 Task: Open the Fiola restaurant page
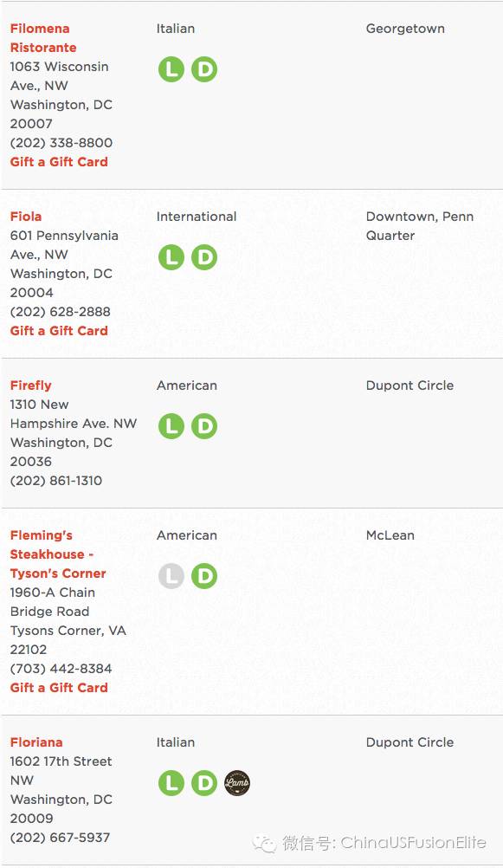[x=25, y=217]
